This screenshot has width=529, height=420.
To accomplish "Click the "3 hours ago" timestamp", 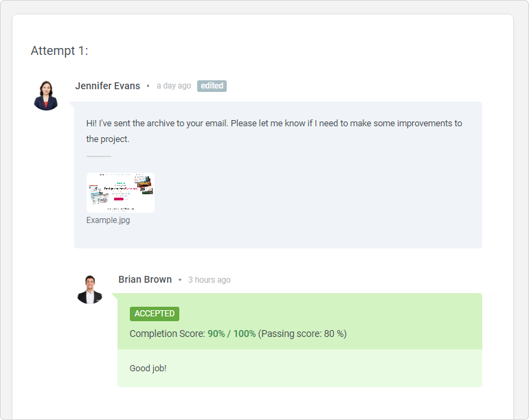I will pyautogui.click(x=210, y=280).
